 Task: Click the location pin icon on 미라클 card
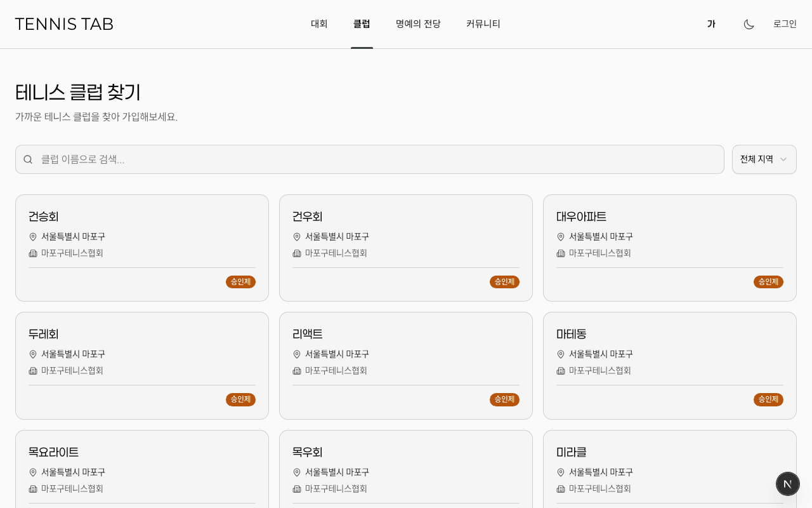coord(560,472)
